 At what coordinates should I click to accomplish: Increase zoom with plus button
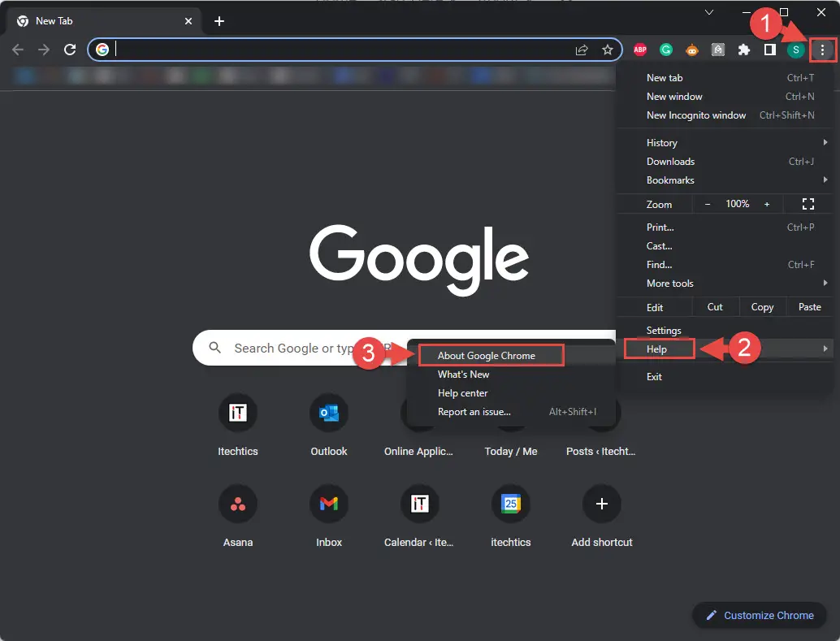pyautogui.click(x=767, y=204)
